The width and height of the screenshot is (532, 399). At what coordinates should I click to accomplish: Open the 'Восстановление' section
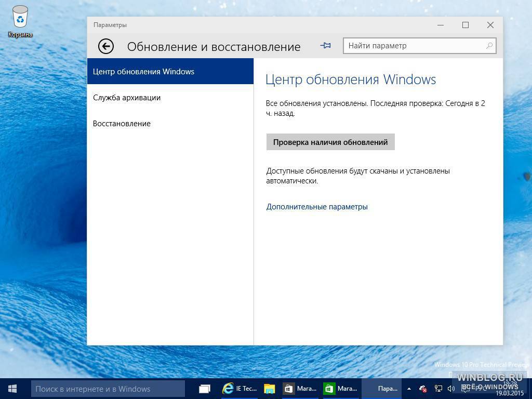[170, 124]
